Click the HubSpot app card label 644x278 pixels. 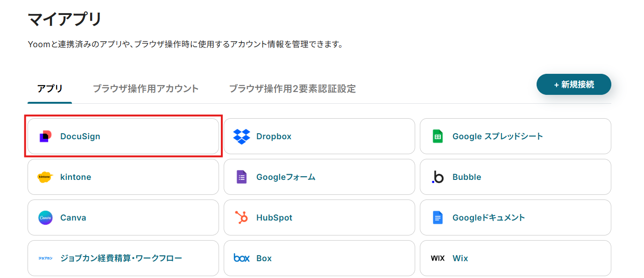click(x=274, y=218)
